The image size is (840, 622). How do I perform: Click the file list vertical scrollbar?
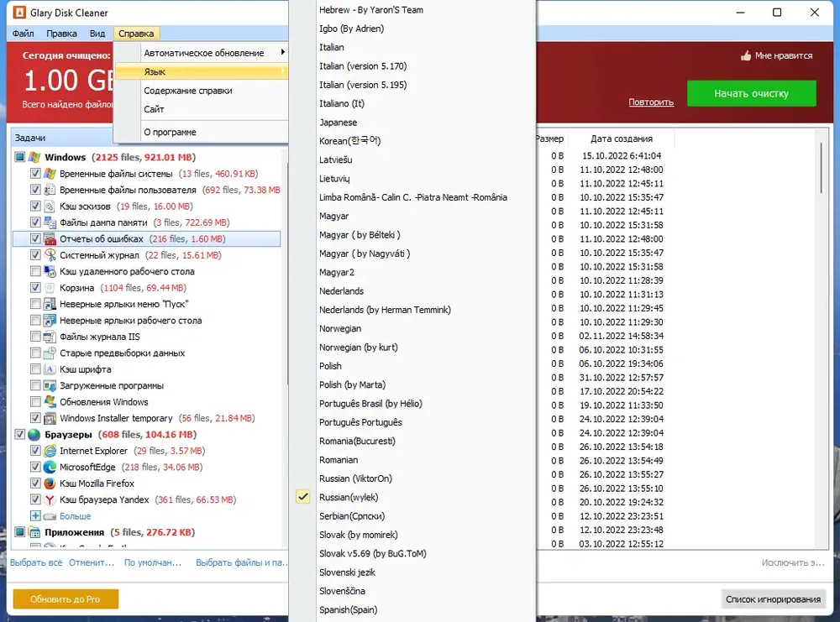821,168
